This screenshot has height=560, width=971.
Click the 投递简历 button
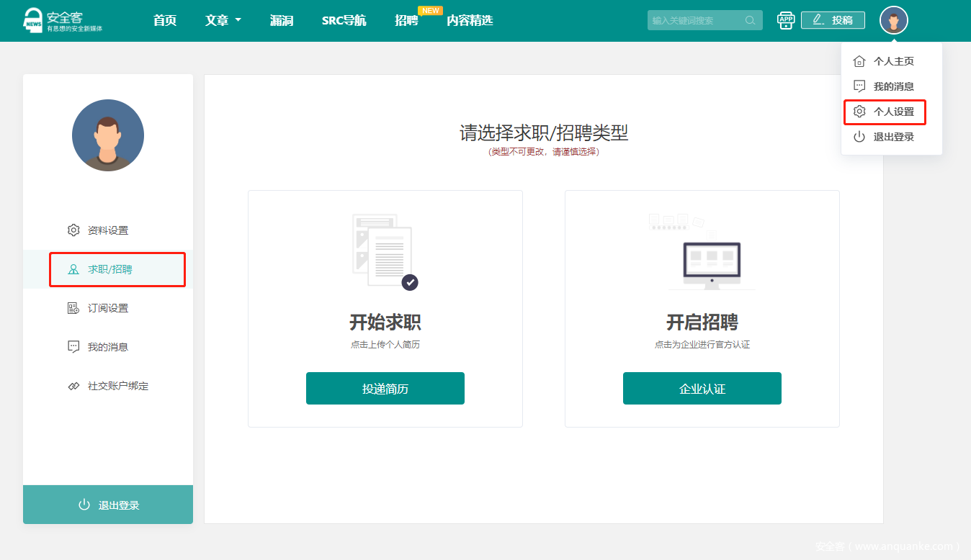pos(385,389)
